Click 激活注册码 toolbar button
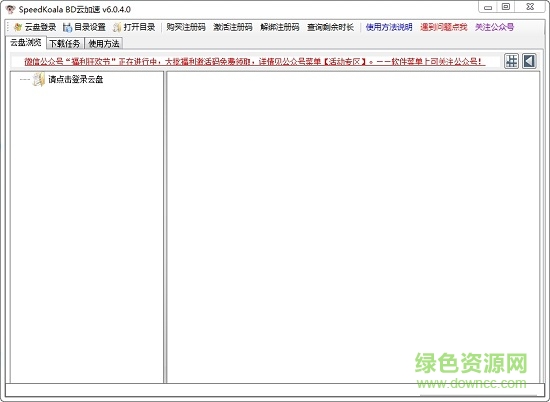Image resolution: width=550 pixels, height=402 pixels. click(233, 27)
